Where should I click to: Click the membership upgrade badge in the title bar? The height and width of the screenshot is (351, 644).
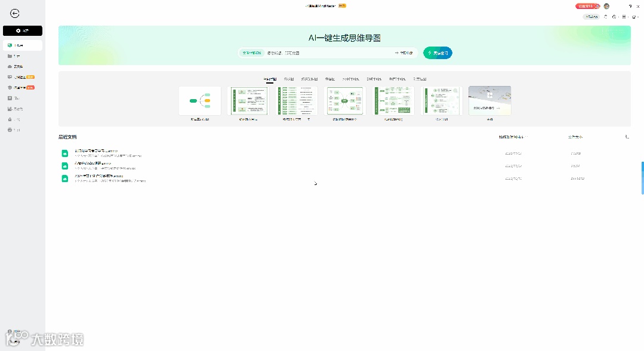coord(587,6)
